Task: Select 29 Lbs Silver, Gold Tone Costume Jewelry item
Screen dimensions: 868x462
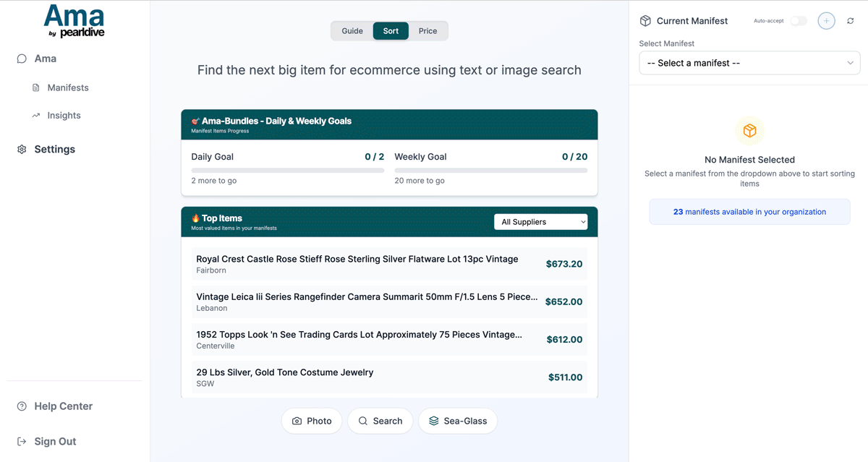Action: 389,377
